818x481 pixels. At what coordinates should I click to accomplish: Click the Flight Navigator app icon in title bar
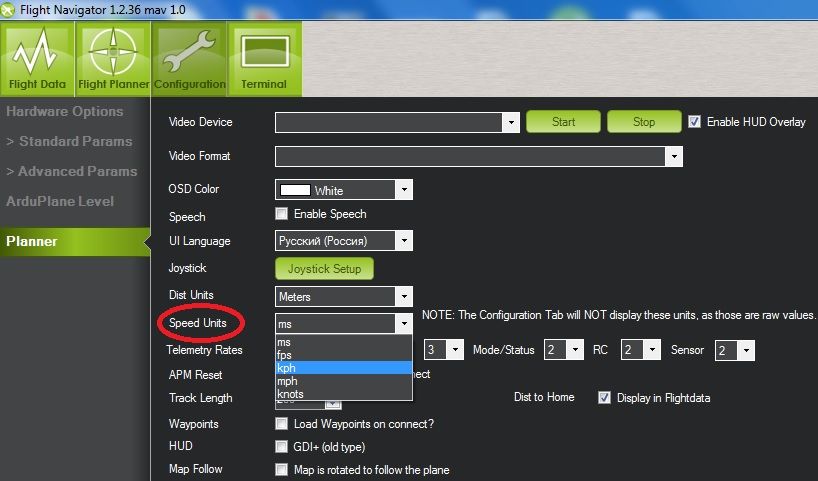(10, 10)
